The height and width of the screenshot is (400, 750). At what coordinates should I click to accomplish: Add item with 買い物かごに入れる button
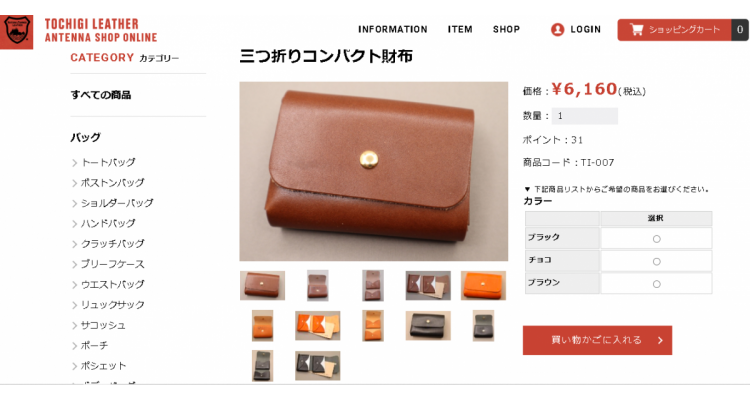[597, 341]
